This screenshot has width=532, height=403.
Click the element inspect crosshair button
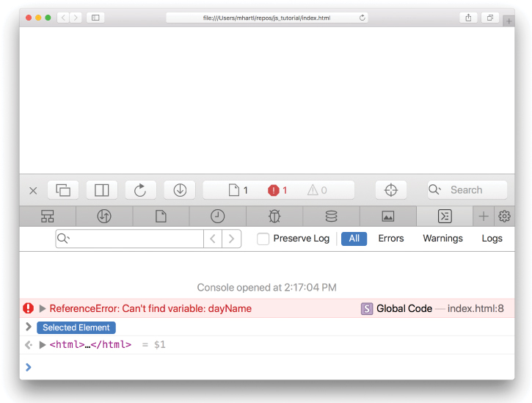(390, 190)
